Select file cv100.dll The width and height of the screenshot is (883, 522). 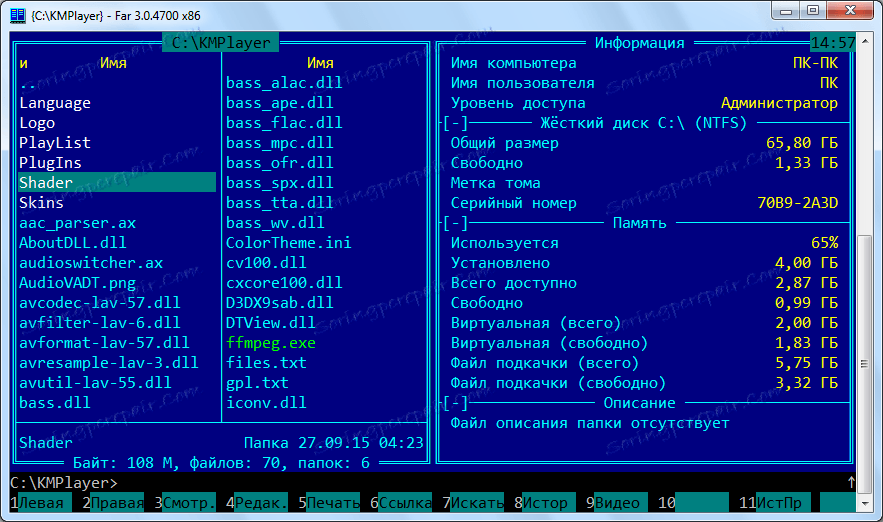tap(266, 263)
